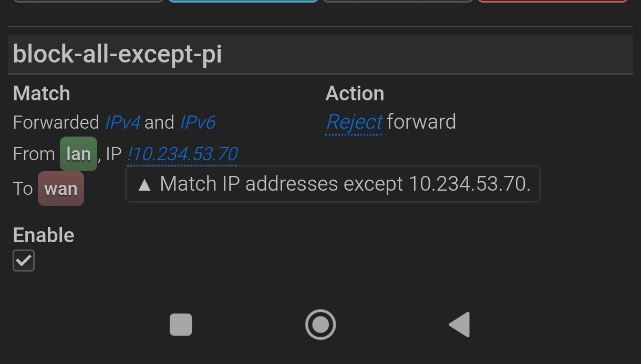Click the Action column header
Screen dimensions: 641x364
355,93
